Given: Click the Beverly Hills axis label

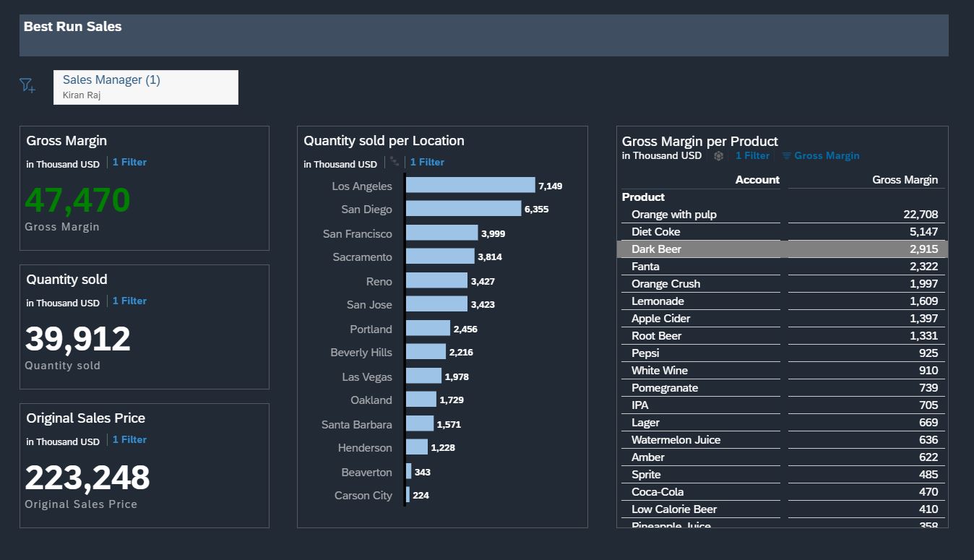Looking at the screenshot, I should click(x=361, y=352).
